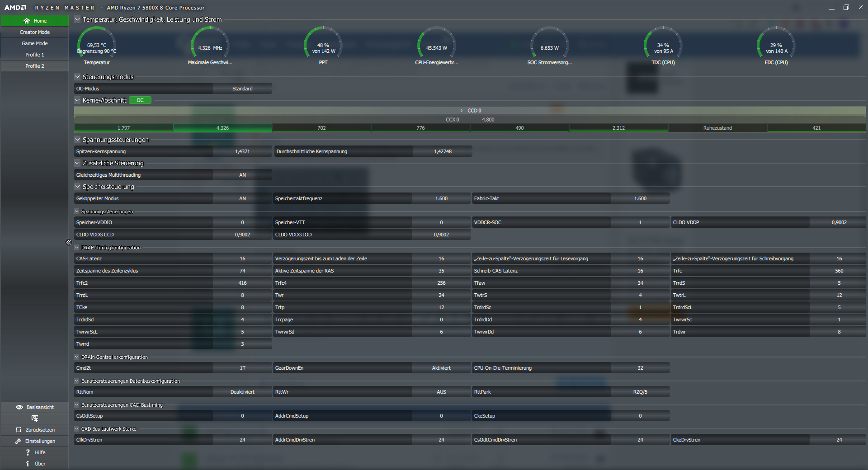Select core bar showing 4.326

[x=222, y=128]
